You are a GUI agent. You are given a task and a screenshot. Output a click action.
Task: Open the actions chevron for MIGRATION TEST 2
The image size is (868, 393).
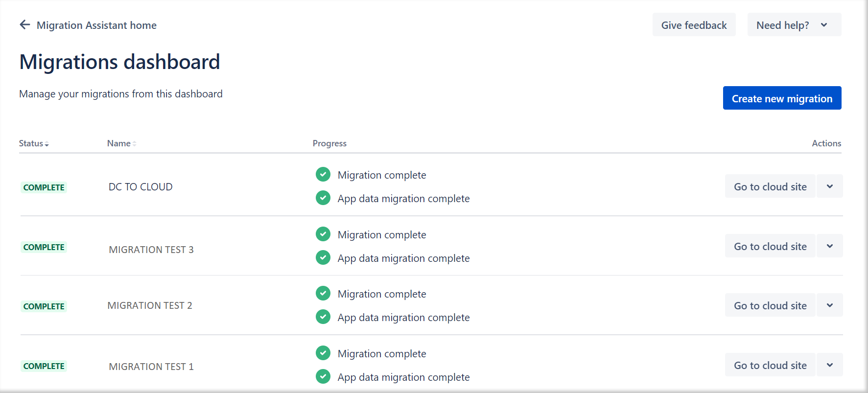830,305
